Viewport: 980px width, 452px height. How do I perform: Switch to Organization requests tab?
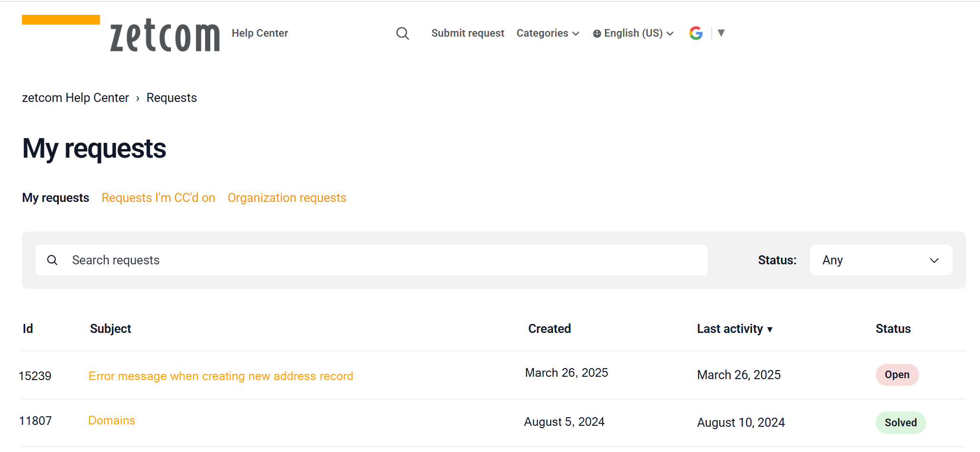click(x=287, y=198)
